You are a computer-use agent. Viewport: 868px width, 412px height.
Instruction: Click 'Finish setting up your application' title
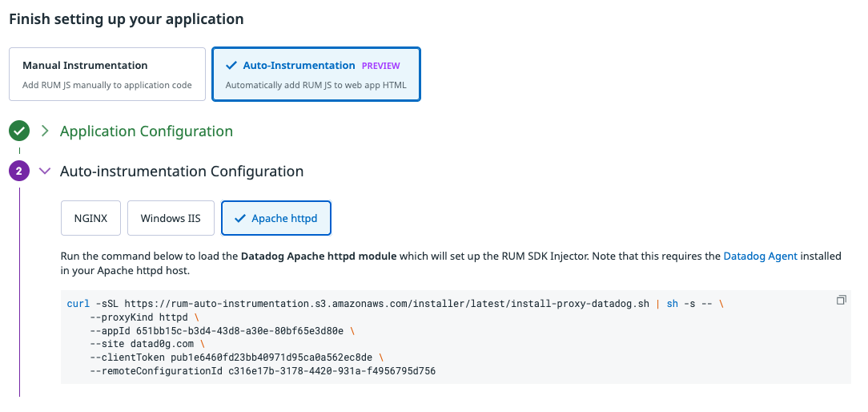[x=127, y=19]
